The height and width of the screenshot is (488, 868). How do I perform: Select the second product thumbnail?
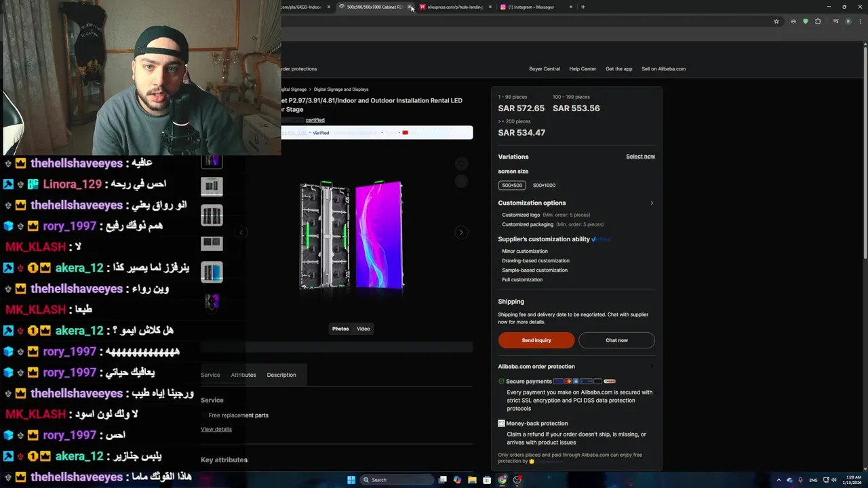click(x=212, y=186)
